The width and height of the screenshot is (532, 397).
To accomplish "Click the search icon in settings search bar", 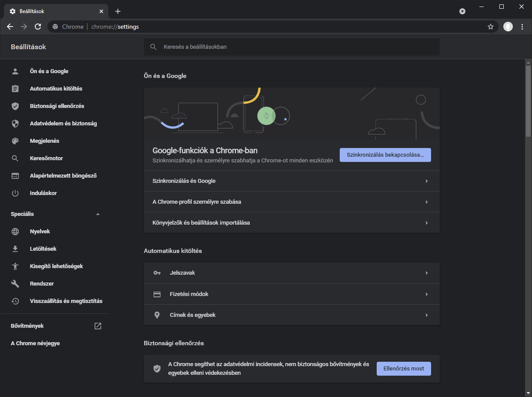I will [x=153, y=47].
